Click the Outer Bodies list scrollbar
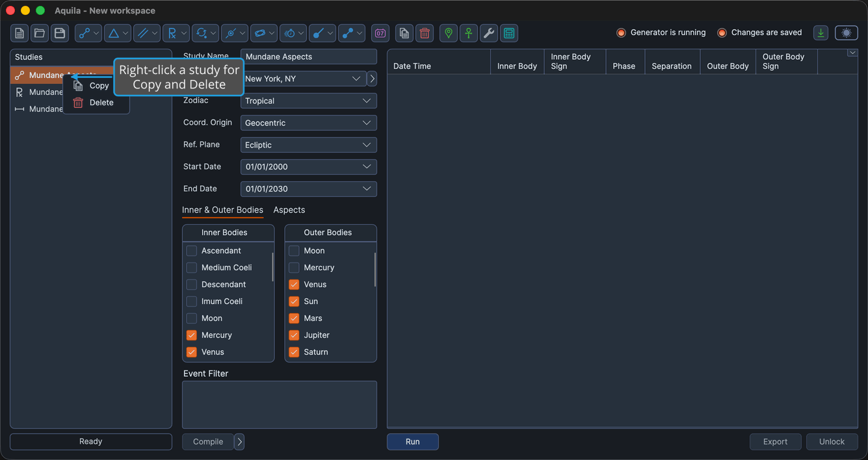 375,270
